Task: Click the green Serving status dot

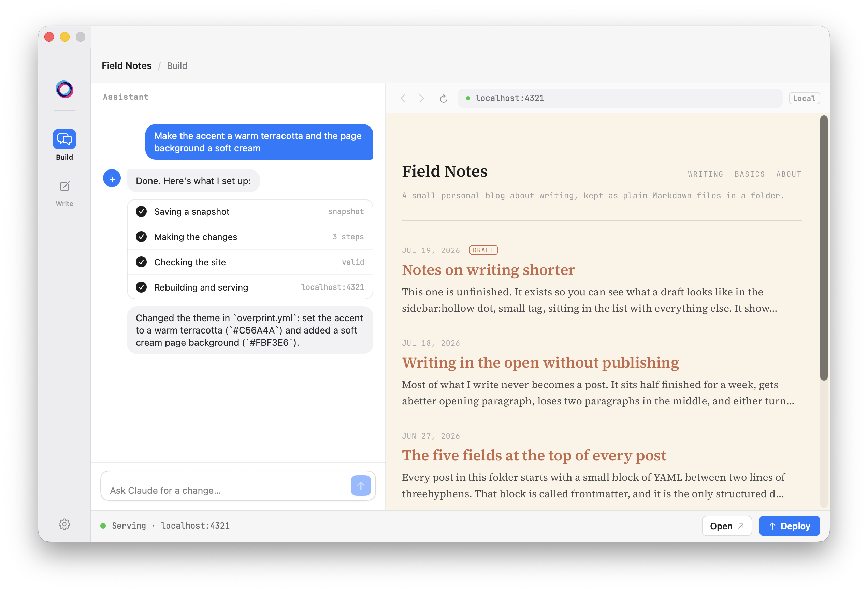Action: click(103, 526)
